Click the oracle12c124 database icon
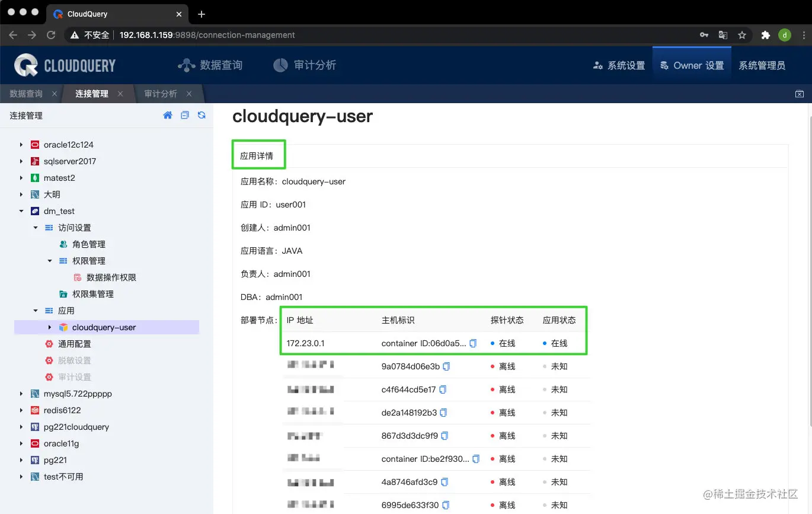Image resolution: width=812 pixels, height=514 pixels. (x=35, y=145)
